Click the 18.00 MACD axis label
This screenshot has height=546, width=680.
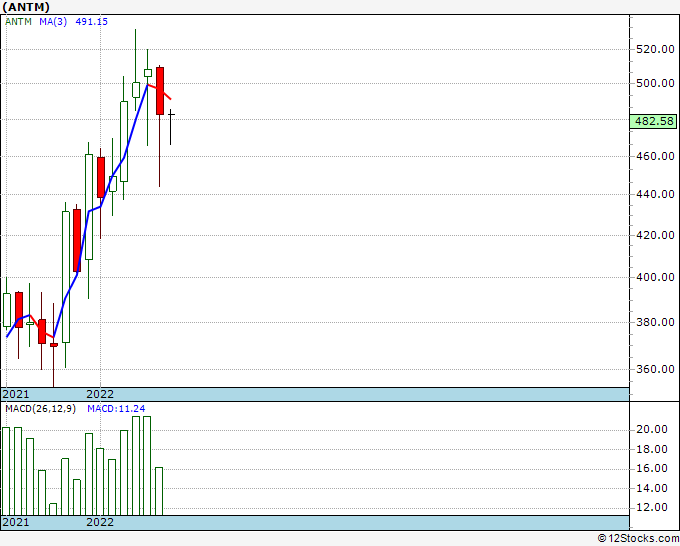tap(651, 449)
